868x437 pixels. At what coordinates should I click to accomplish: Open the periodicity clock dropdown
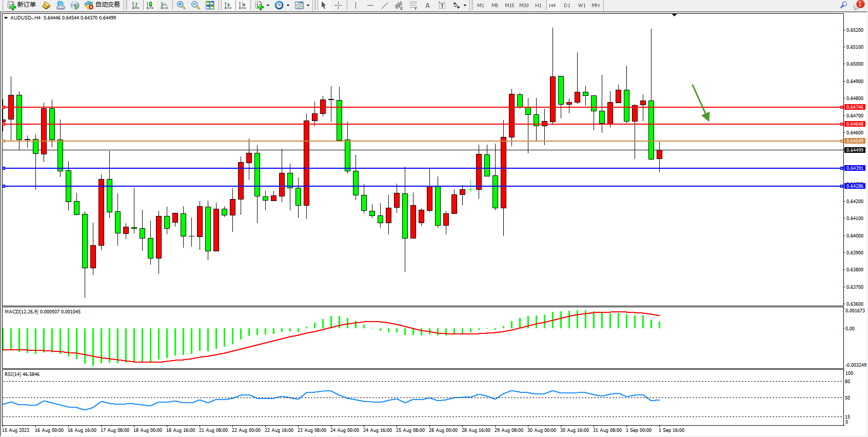point(287,6)
